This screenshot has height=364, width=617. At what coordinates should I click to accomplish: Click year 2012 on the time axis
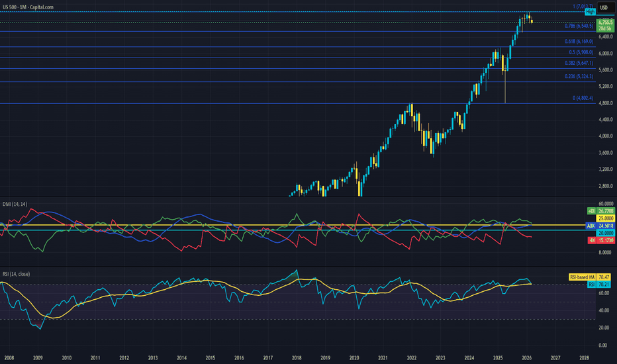tap(124, 358)
